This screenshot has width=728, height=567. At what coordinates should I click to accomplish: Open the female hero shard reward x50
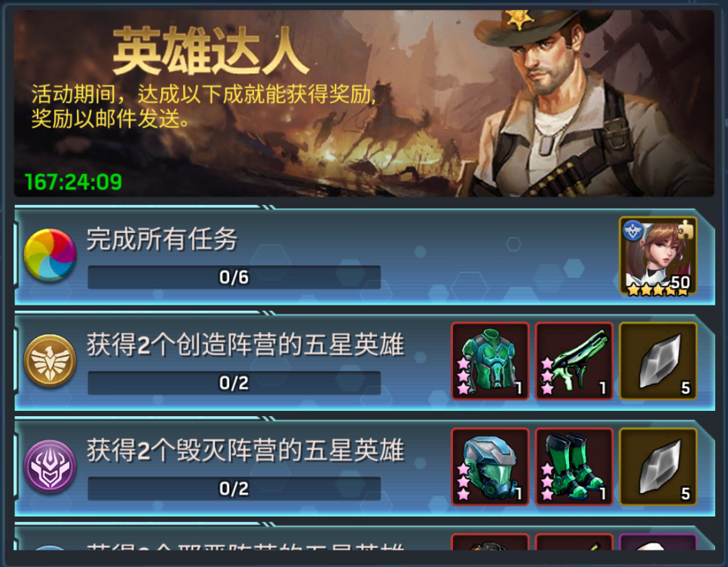pos(659,256)
